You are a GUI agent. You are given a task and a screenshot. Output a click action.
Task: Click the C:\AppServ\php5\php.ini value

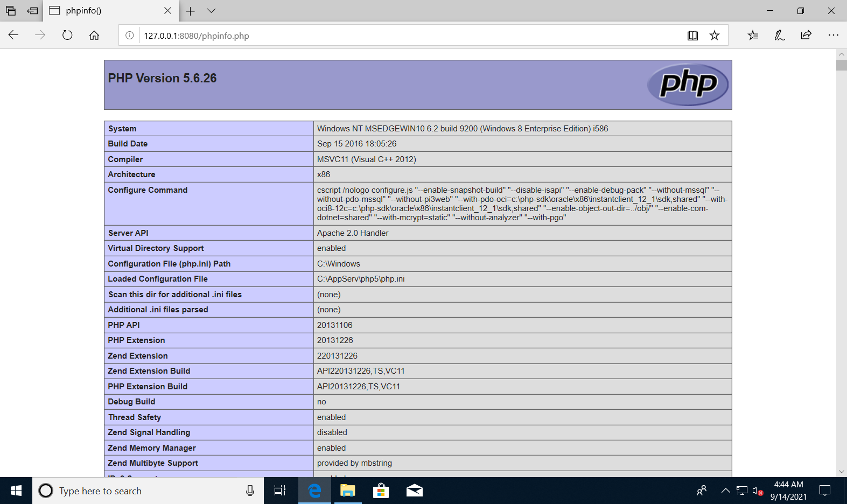pos(360,279)
